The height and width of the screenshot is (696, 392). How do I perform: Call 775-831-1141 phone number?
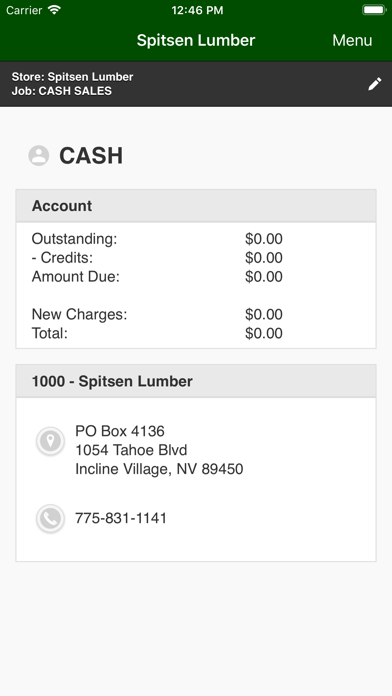121,518
